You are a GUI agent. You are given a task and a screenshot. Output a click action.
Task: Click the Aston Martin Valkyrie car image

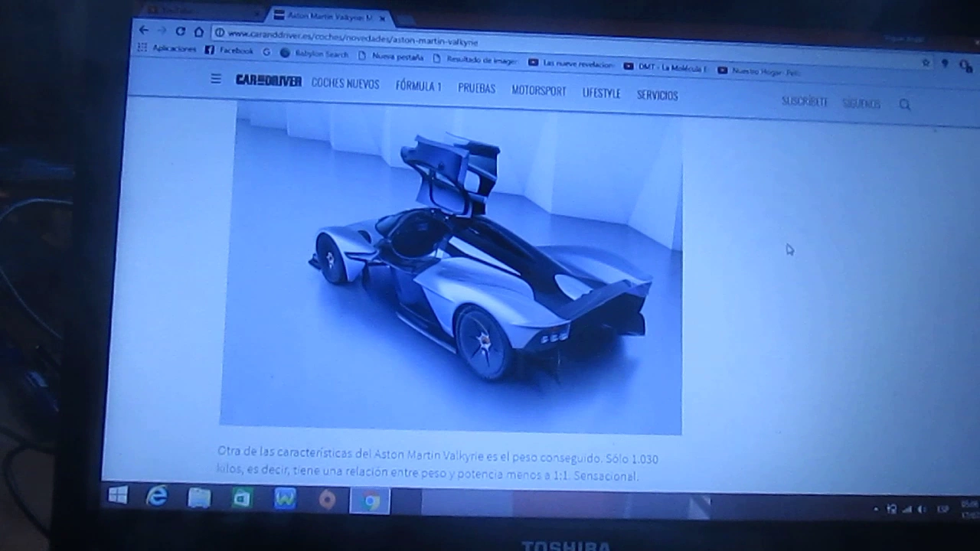(453, 269)
